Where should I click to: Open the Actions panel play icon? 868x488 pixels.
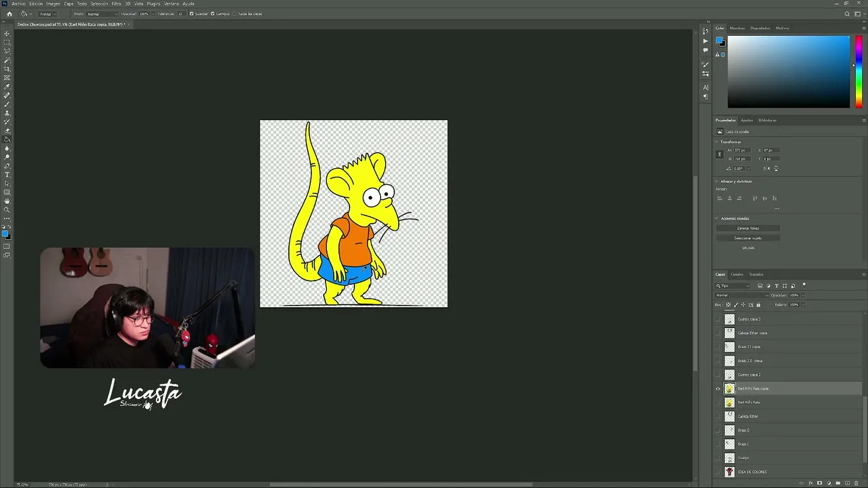[705, 41]
